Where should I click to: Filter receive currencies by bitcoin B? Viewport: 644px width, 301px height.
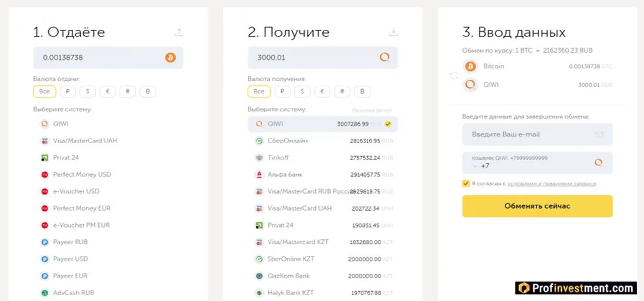(x=362, y=91)
